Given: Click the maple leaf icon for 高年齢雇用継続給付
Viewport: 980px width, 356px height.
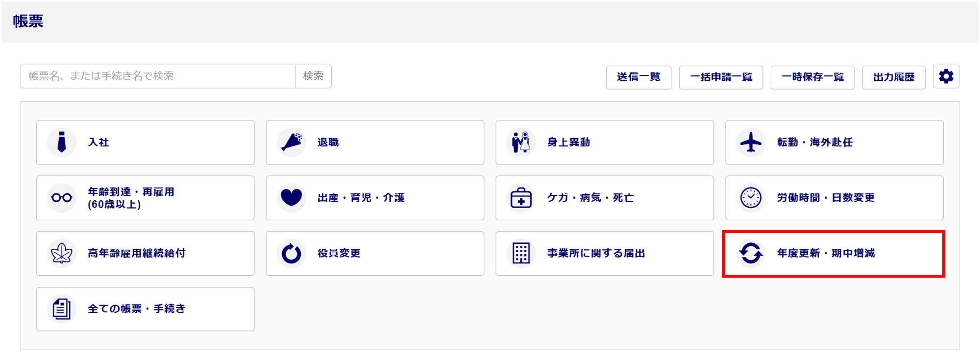Looking at the screenshot, I should (62, 253).
